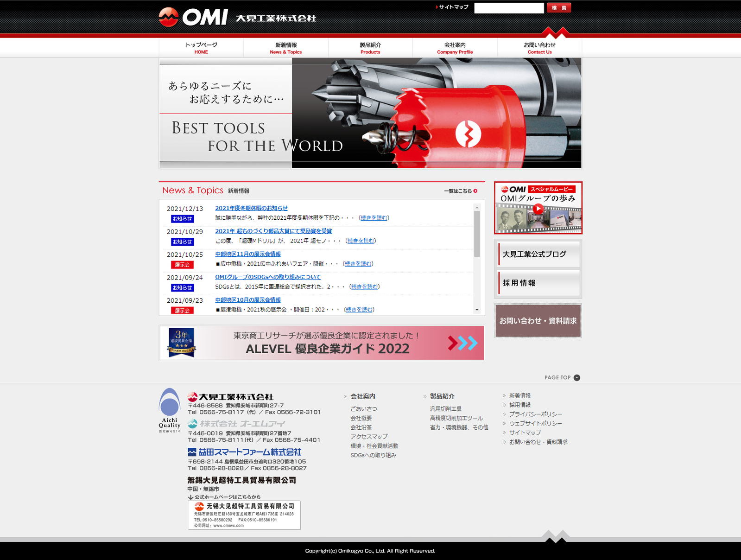Open 新着情報 News & Topics menu
This screenshot has height=560, width=741.
point(286,48)
